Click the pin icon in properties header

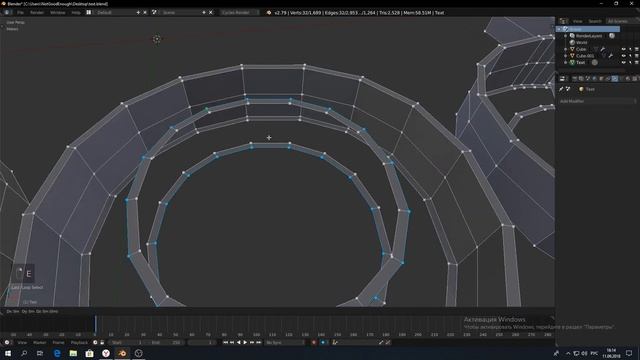[x=561, y=89]
